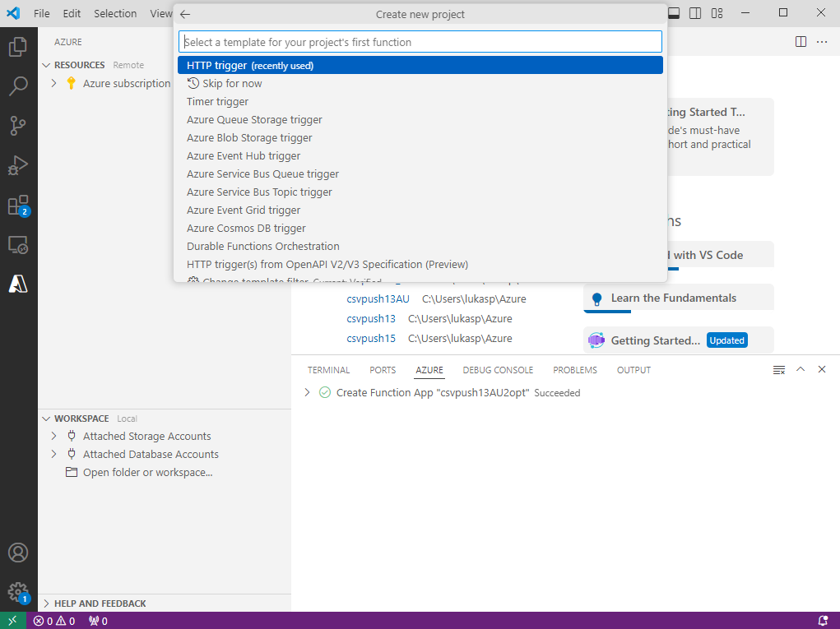The width and height of the screenshot is (840, 629).
Task: Expand the Azure subscription tree node
Action: click(x=54, y=83)
